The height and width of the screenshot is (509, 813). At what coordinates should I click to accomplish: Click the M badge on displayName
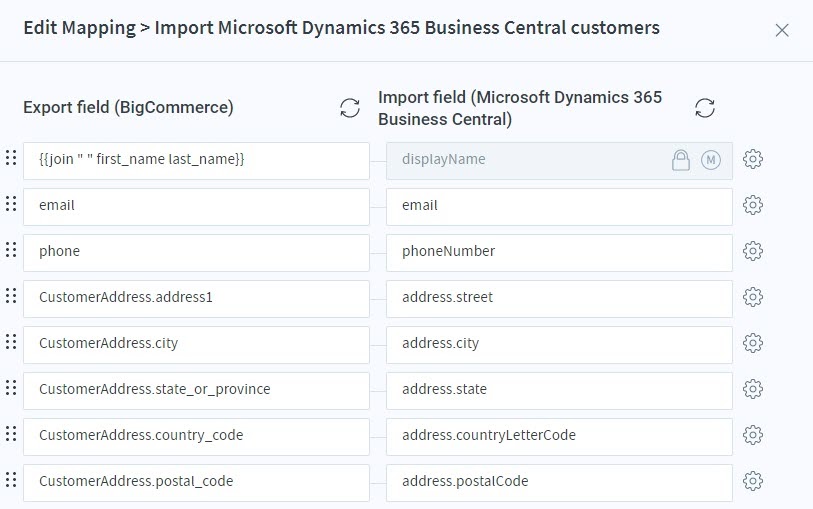710,160
